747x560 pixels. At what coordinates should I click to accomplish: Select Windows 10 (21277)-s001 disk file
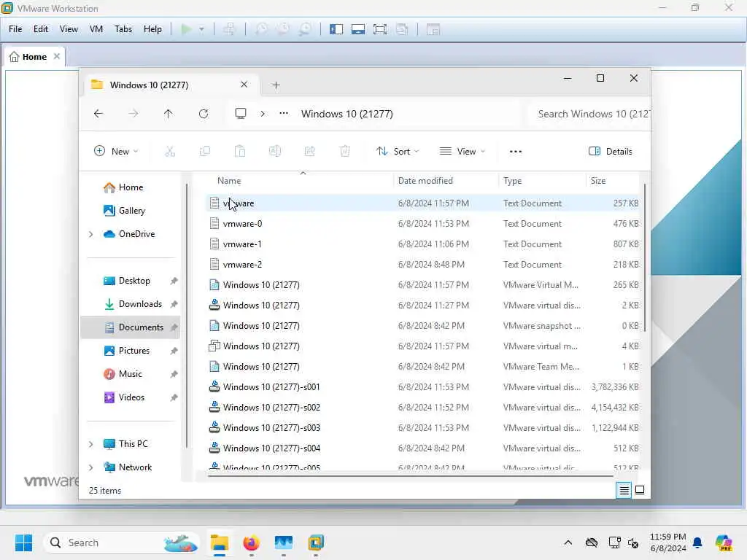(x=424, y=387)
